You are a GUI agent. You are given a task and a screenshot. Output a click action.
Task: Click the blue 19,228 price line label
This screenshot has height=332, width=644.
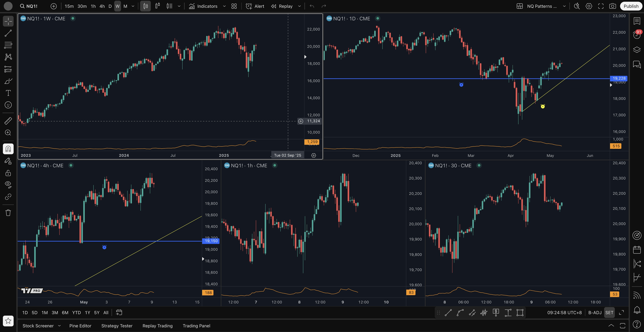click(x=619, y=78)
